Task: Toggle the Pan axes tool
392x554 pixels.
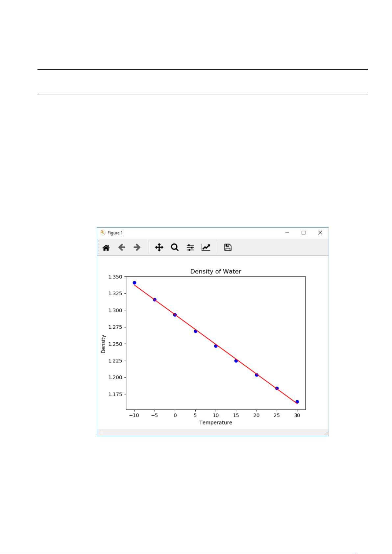Action: [x=159, y=248]
